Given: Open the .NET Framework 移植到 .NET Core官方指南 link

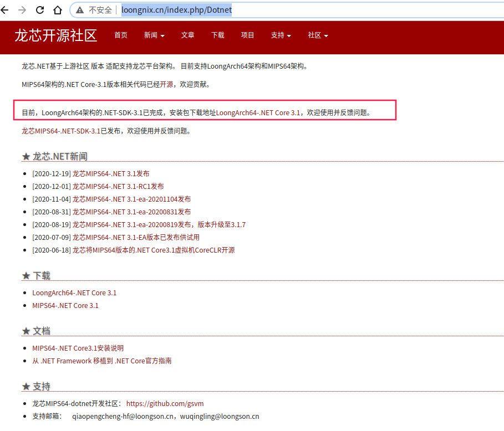Looking at the screenshot, I should pos(102,361).
